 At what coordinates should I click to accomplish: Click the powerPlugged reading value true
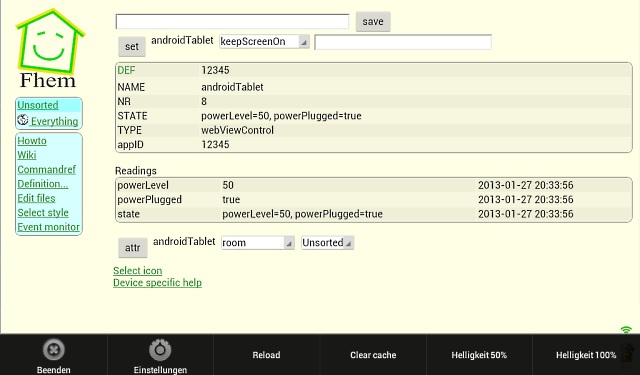coord(231,200)
